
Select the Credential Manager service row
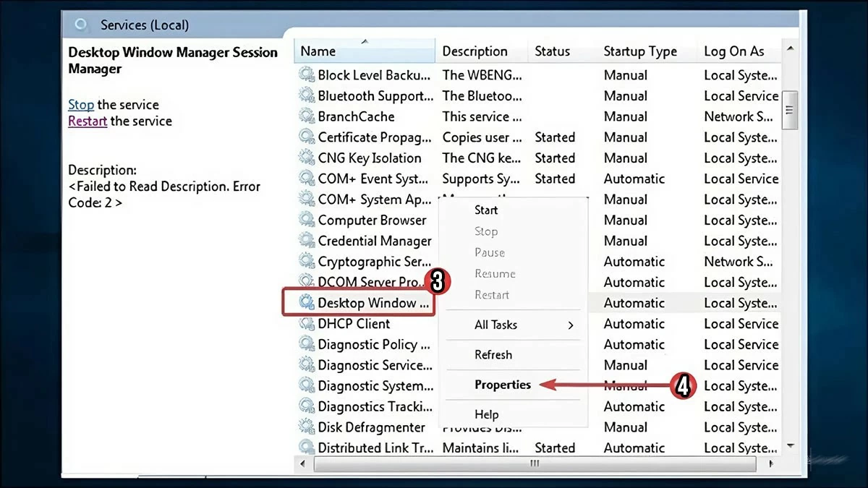(374, 241)
